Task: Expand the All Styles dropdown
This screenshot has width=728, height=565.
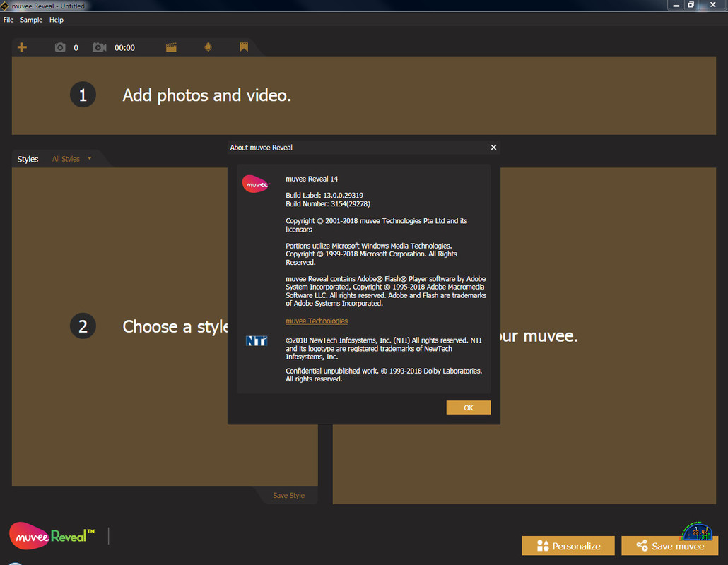Action: pyautogui.click(x=71, y=159)
